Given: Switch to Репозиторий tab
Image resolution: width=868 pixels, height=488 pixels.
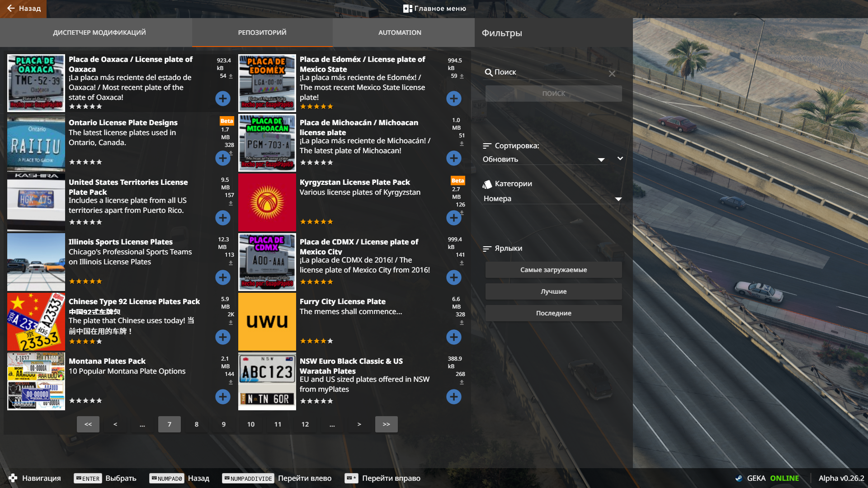Looking at the screenshot, I should (x=262, y=33).
